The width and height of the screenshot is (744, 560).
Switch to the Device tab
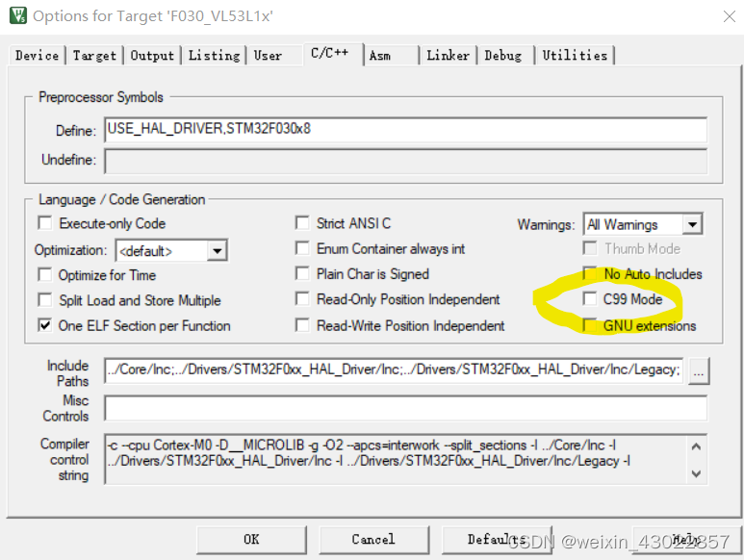[x=37, y=56]
